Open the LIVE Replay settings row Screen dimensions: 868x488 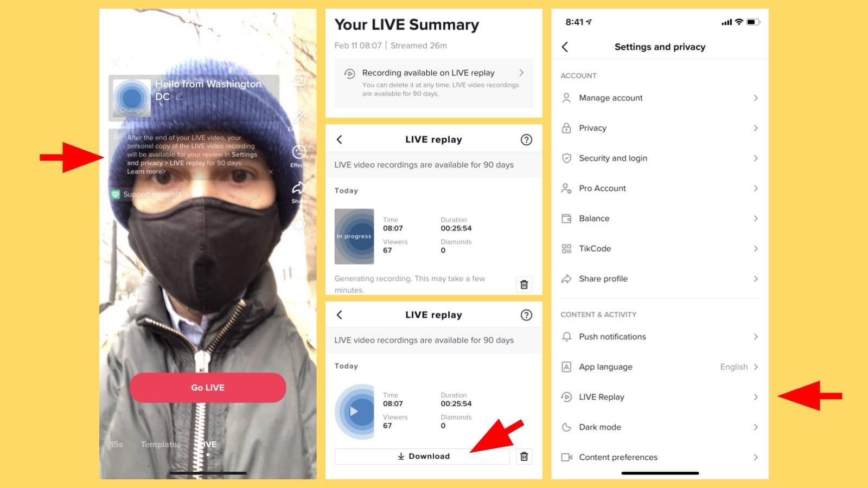[x=660, y=397]
